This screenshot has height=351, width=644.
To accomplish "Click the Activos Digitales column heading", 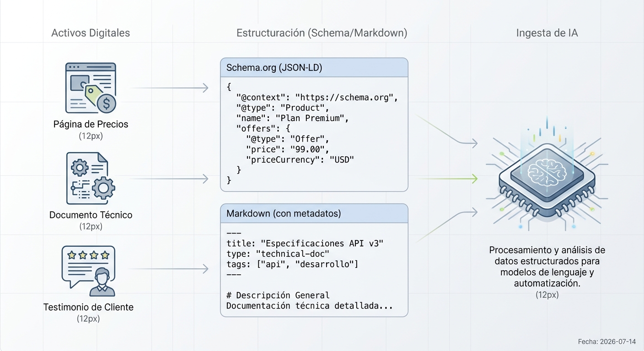I will pyautogui.click(x=91, y=33).
